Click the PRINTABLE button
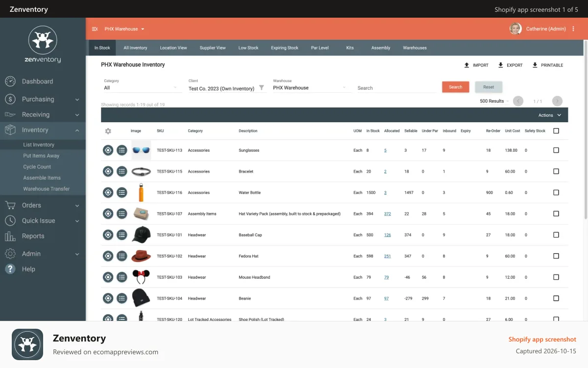Screen dimensions: 588x368 click(548, 65)
